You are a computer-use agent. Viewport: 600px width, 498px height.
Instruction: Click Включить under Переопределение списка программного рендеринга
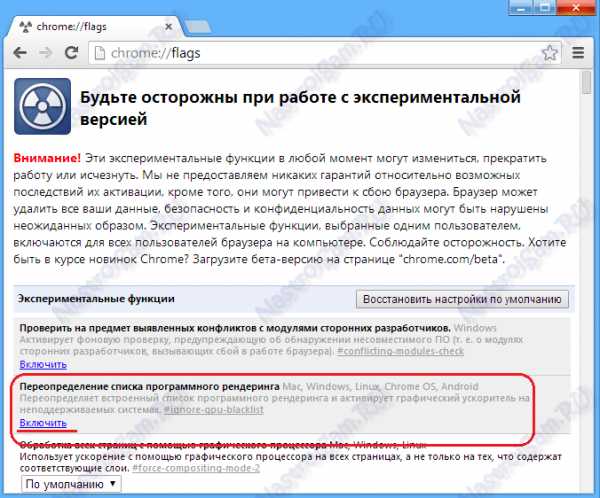[43, 423]
